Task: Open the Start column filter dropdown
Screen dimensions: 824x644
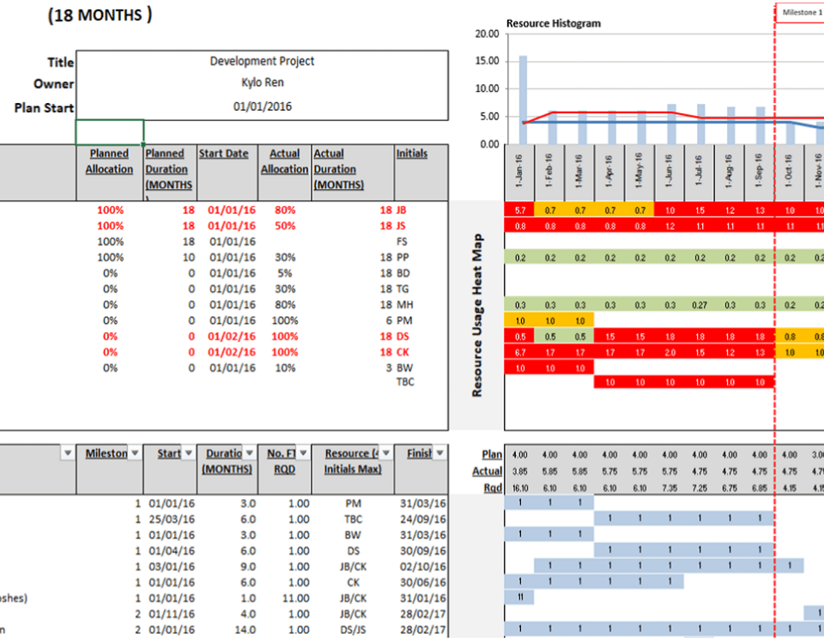Action: [188, 453]
